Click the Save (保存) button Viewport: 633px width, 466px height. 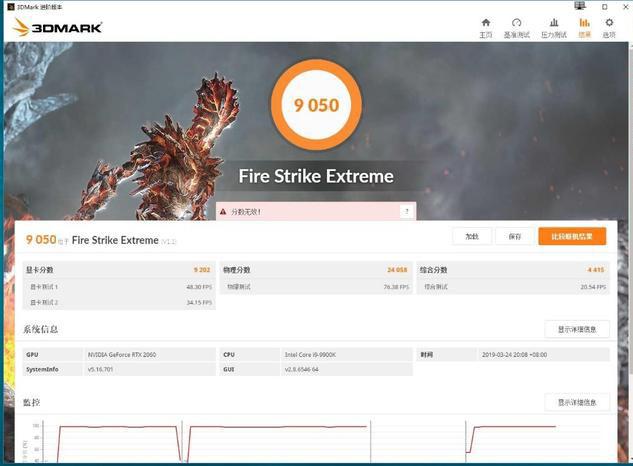click(515, 236)
